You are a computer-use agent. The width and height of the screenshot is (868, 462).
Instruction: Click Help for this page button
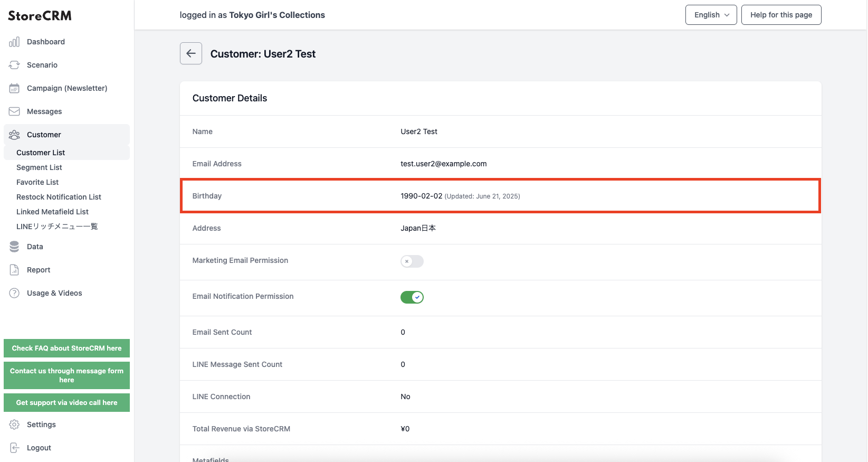781,15
